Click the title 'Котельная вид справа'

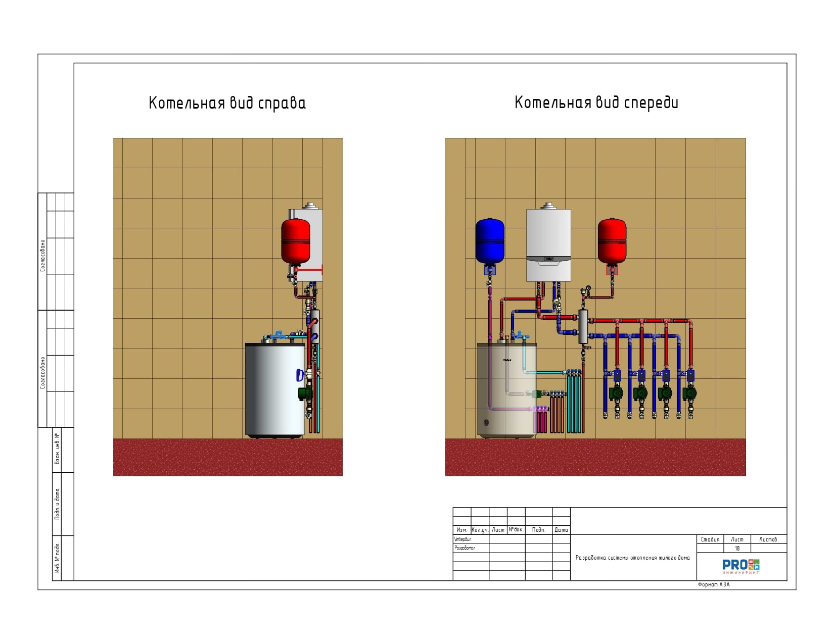pos(227,103)
